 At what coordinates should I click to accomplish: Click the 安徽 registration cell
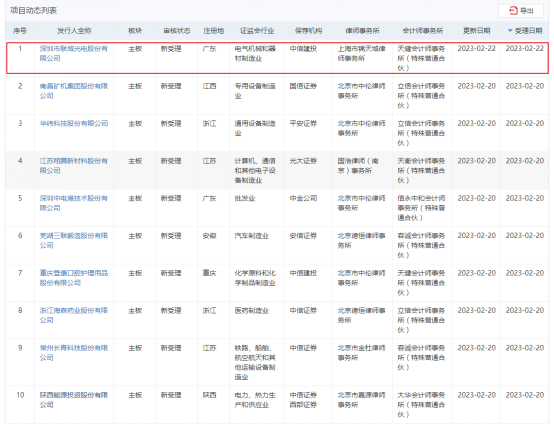(x=209, y=236)
